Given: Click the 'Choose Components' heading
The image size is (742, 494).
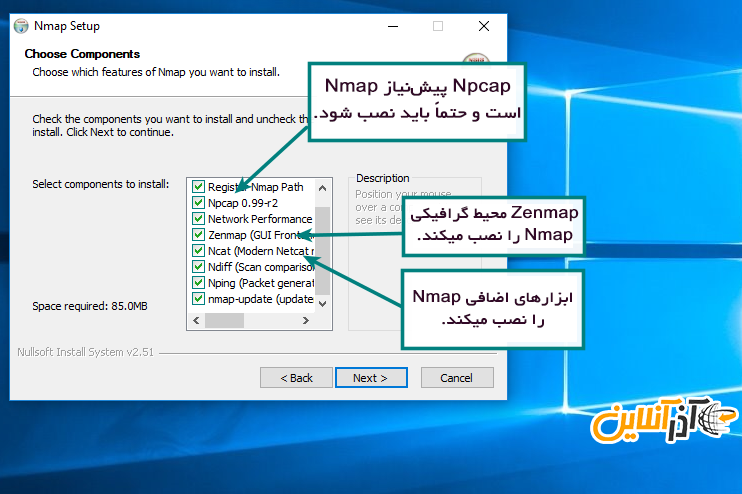Looking at the screenshot, I should point(82,54).
